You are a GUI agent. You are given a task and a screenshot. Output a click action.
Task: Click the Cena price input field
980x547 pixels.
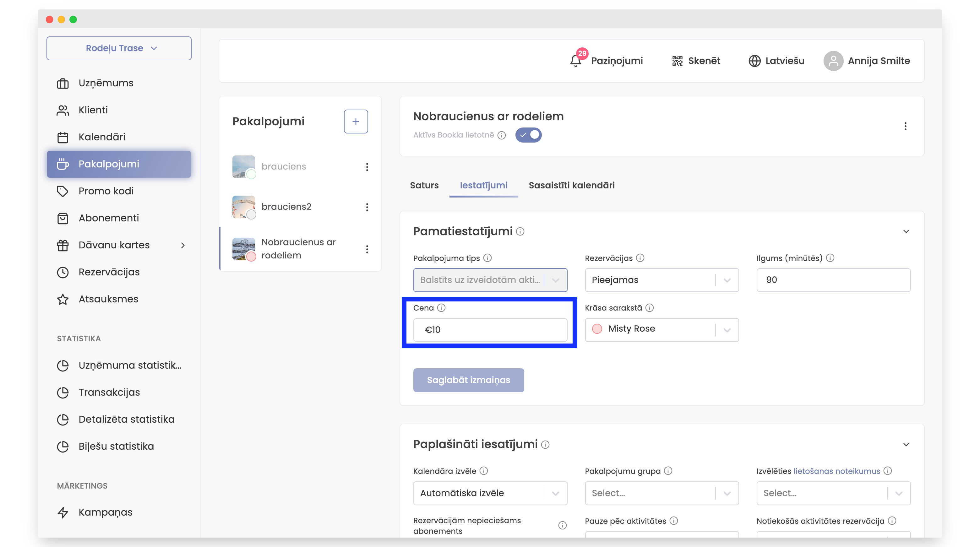pos(490,329)
